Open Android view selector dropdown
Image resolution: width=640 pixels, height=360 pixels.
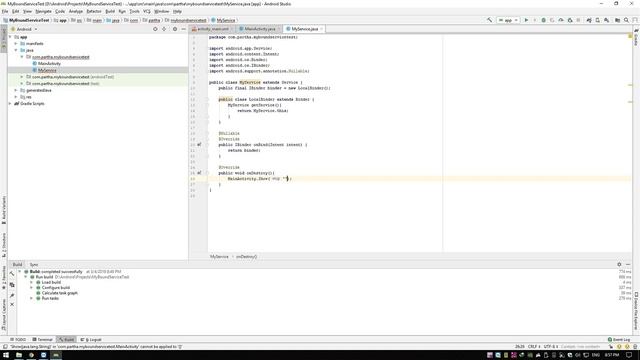point(24,29)
